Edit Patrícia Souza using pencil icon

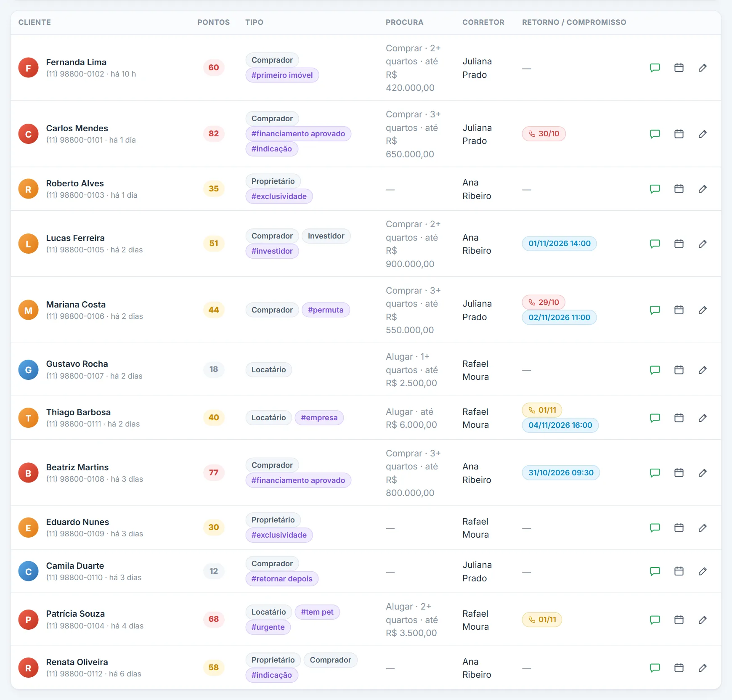tap(703, 620)
